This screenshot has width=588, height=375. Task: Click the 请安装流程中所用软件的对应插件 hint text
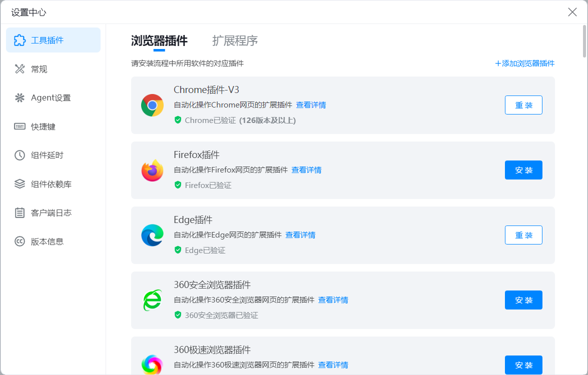point(188,63)
